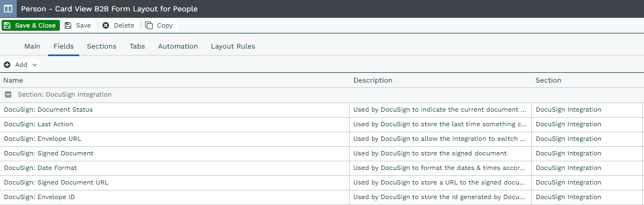Open the DocuSign: Signed Document field
The height and width of the screenshot is (205, 644).
322,153
